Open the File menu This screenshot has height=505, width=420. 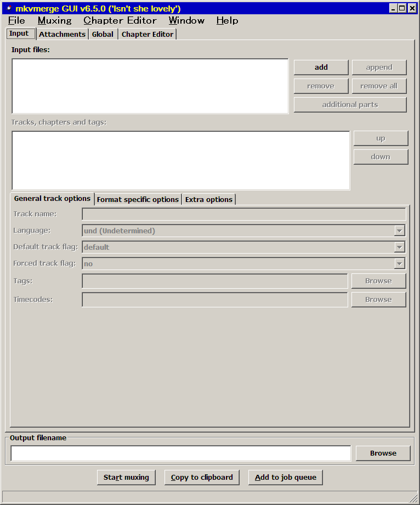click(16, 21)
